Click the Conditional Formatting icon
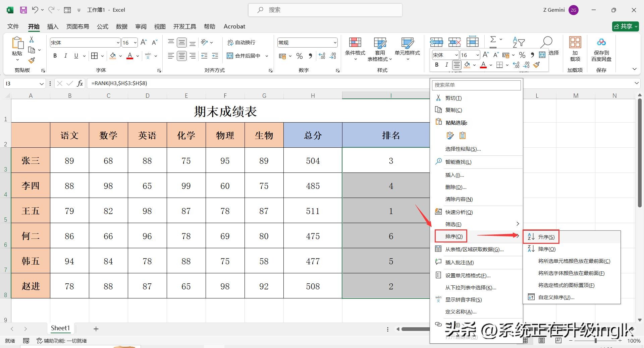Screen dimensions: 644x348 point(355,43)
